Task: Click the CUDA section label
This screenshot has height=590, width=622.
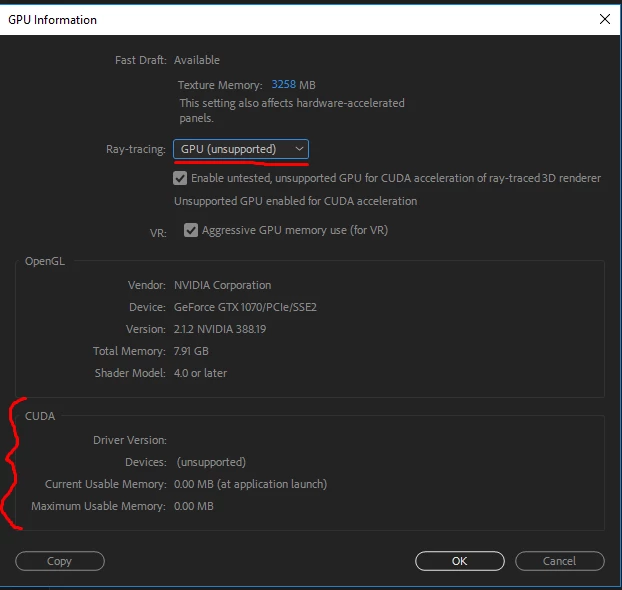Action: tap(40, 416)
